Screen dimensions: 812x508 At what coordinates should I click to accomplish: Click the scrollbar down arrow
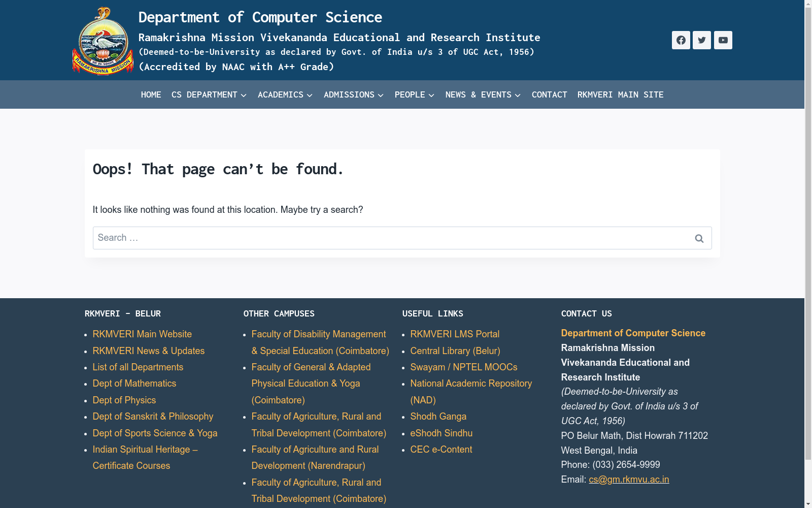808,504
